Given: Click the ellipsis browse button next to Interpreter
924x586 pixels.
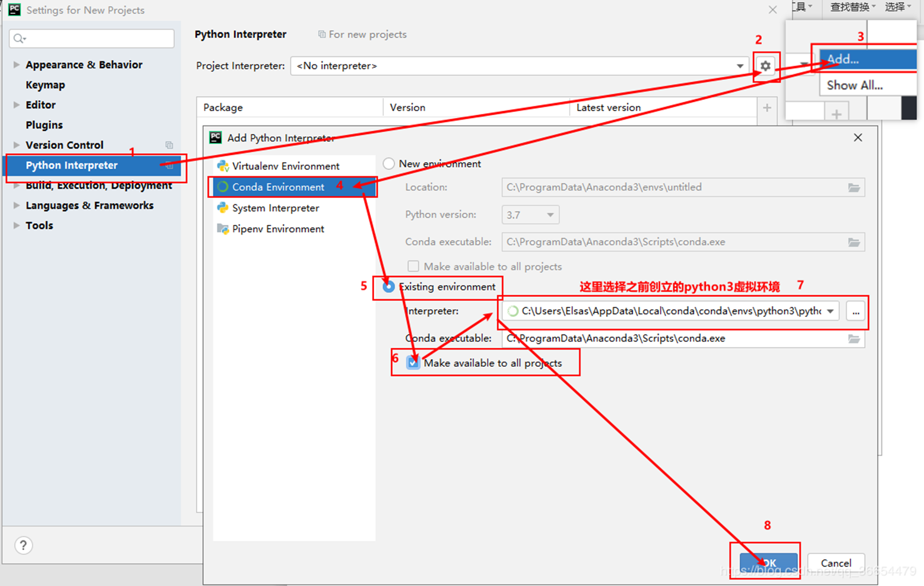Looking at the screenshot, I should [x=856, y=311].
